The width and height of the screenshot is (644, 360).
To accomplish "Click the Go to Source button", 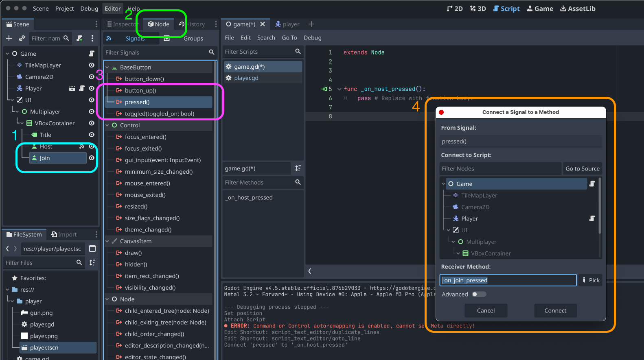I will (582, 169).
